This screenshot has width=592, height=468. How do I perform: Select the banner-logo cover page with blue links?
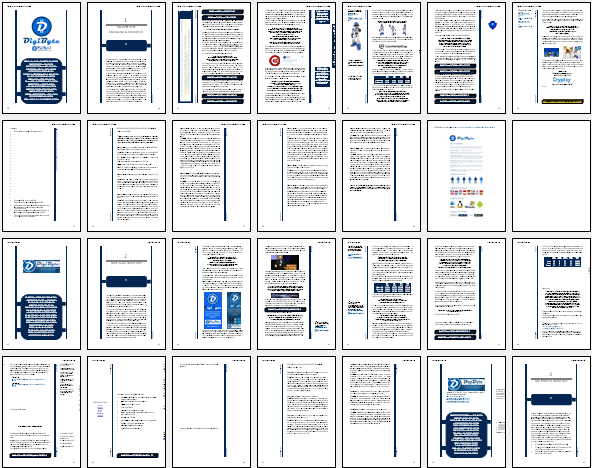[466, 412]
